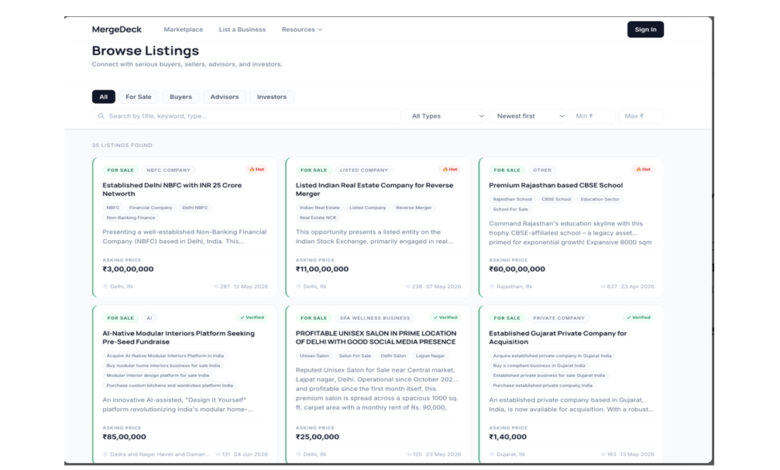Click the Lajpat Nagar tag
The height and width of the screenshot is (470, 780).
tap(430, 356)
